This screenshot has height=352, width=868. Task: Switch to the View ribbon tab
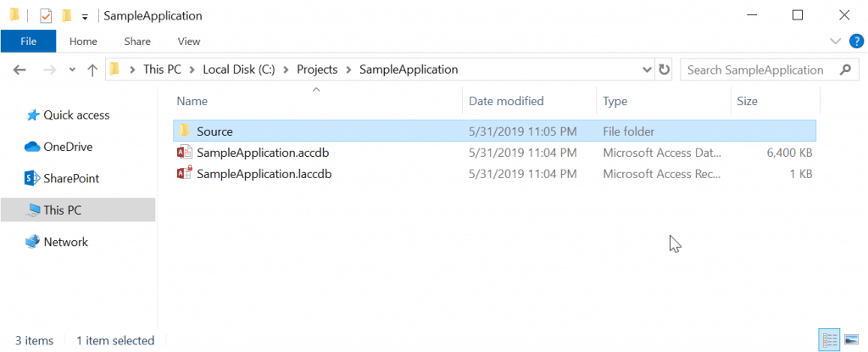(189, 42)
